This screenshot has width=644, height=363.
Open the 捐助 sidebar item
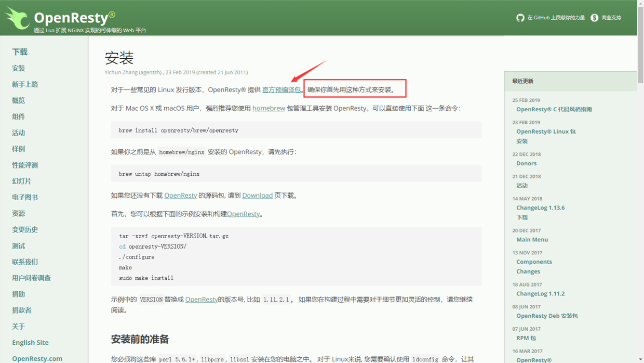[19, 294]
